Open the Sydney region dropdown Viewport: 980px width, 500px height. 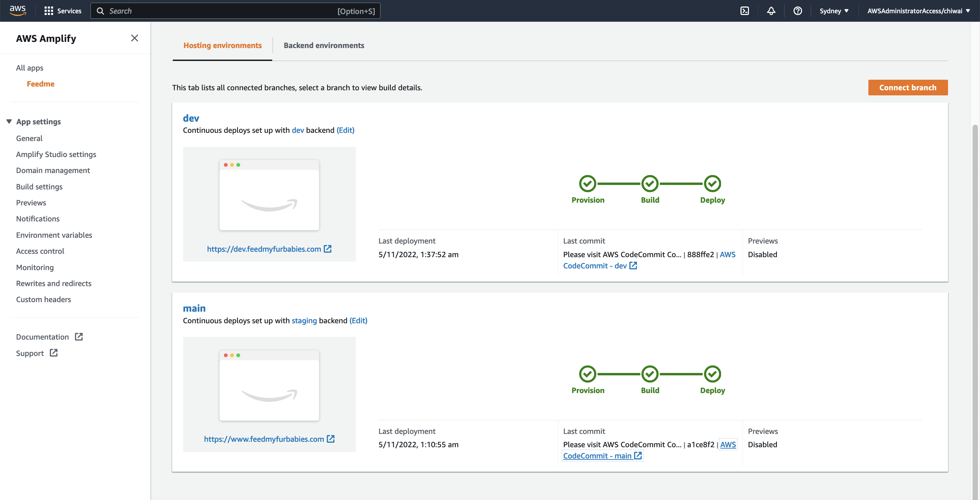point(834,11)
